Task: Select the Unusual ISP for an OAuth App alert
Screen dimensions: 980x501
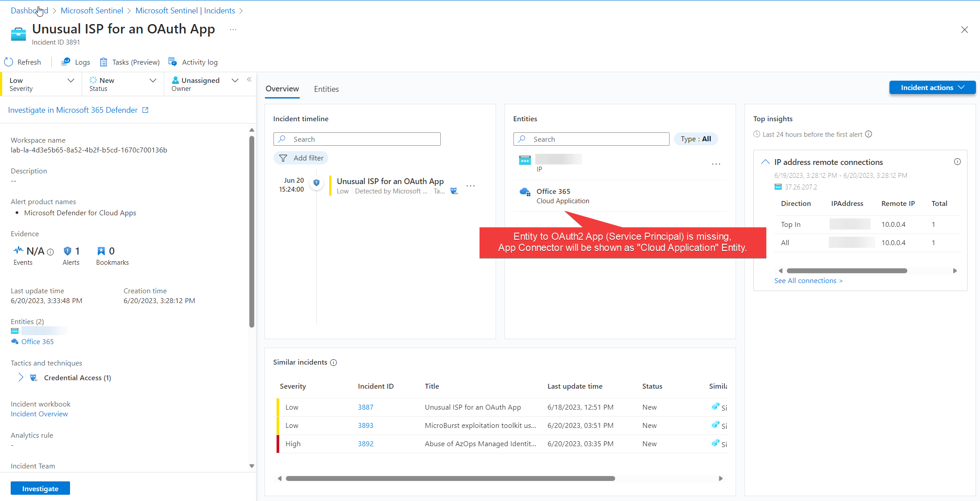Action: click(x=390, y=181)
